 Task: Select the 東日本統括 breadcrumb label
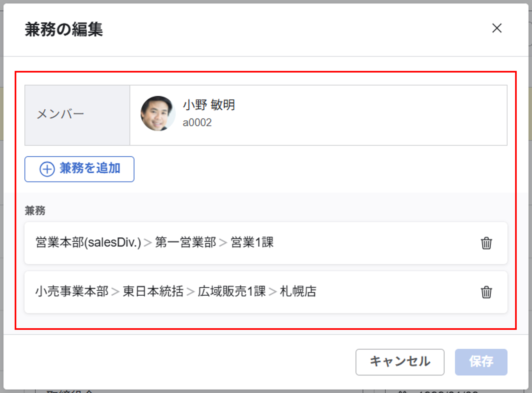153,292
